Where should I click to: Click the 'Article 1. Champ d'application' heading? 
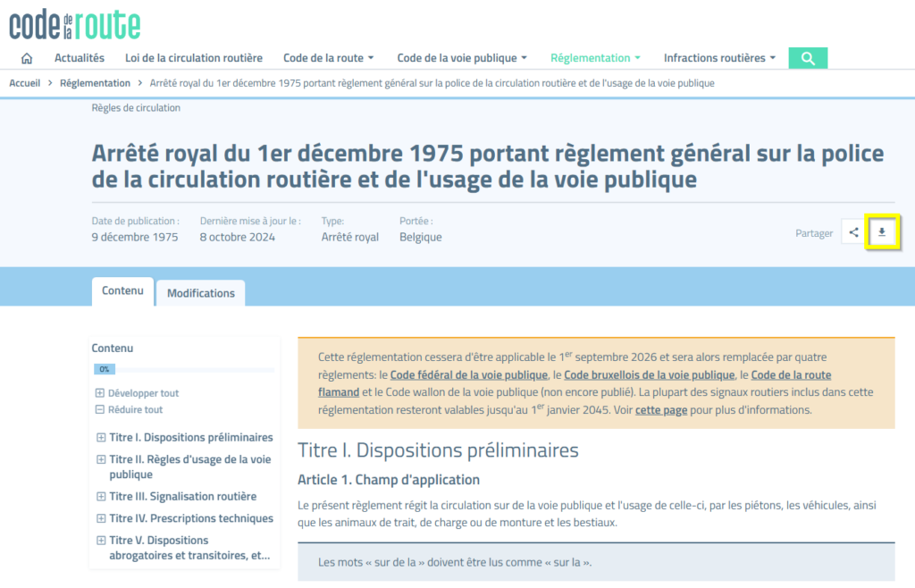[389, 480]
